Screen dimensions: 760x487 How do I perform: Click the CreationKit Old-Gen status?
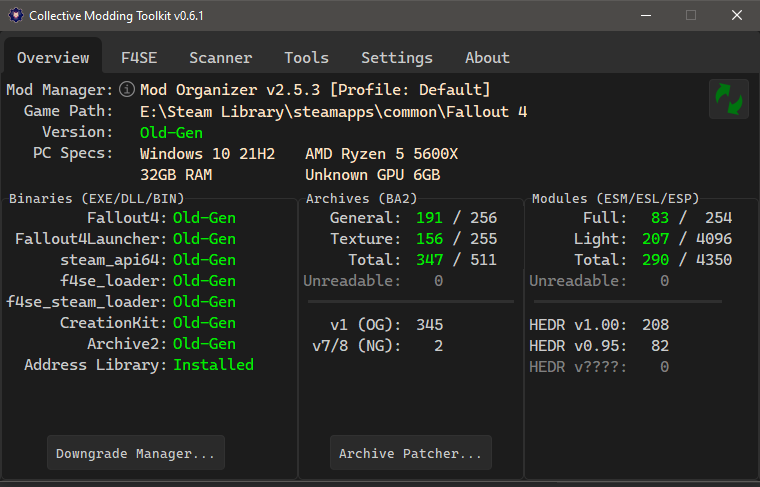click(204, 323)
